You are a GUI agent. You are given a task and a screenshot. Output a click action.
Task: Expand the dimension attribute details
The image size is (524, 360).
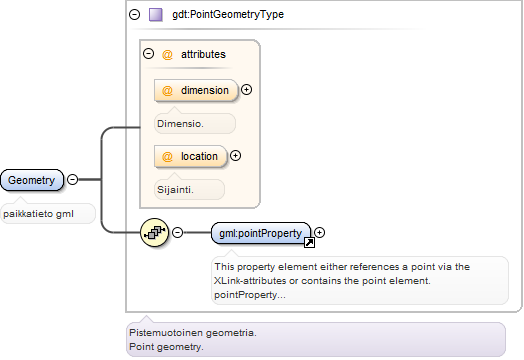tap(246, 90)
